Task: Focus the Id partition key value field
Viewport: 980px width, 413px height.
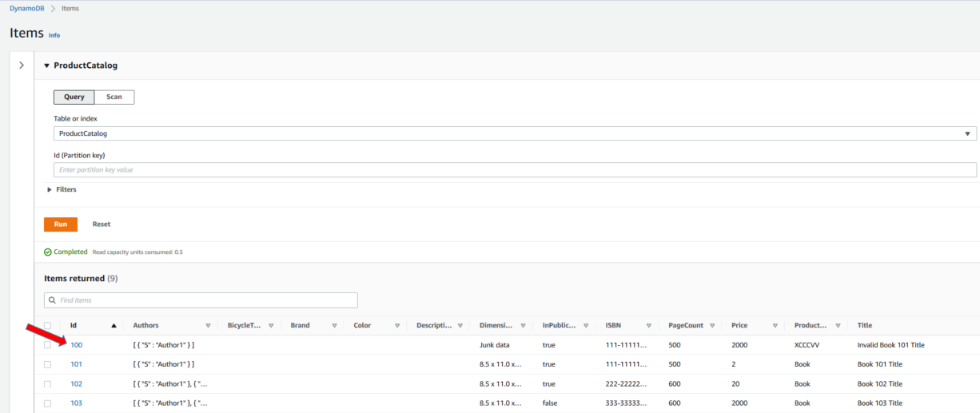Action: (x=515, y=169)
